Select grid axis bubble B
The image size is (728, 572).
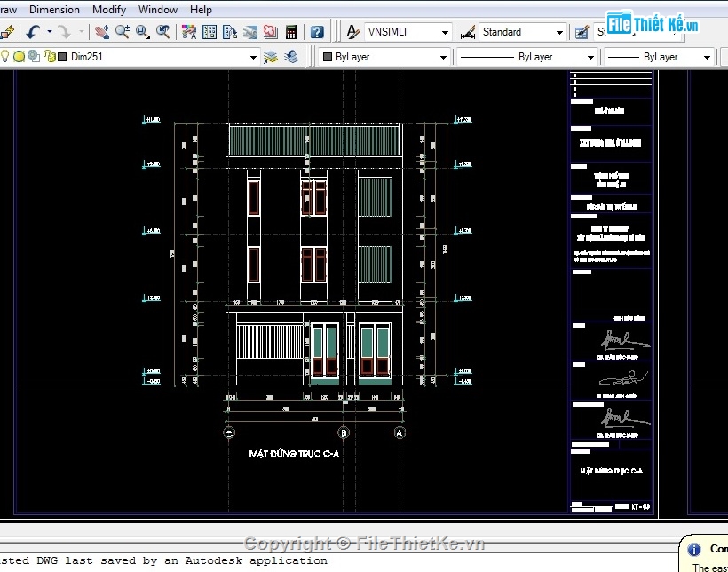tap(344, 433)
